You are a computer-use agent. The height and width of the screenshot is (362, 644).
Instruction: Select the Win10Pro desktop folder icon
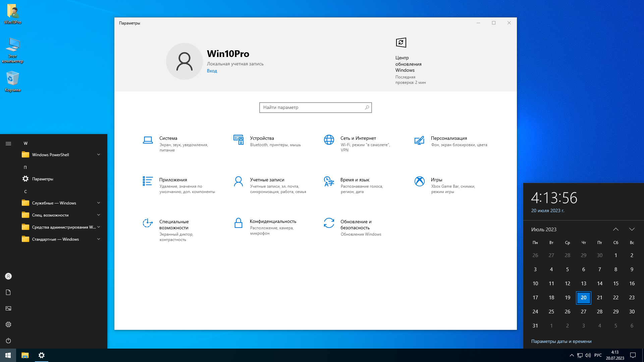coord(13,14)
